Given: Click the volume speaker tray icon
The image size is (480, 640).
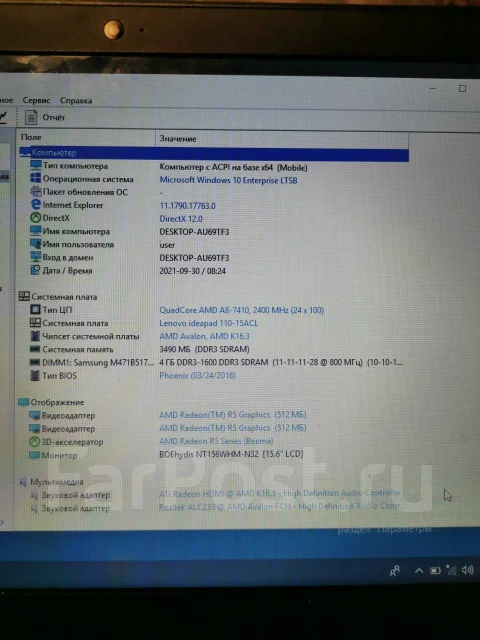Looking at the screenshot, I should (x=467, y=569).
